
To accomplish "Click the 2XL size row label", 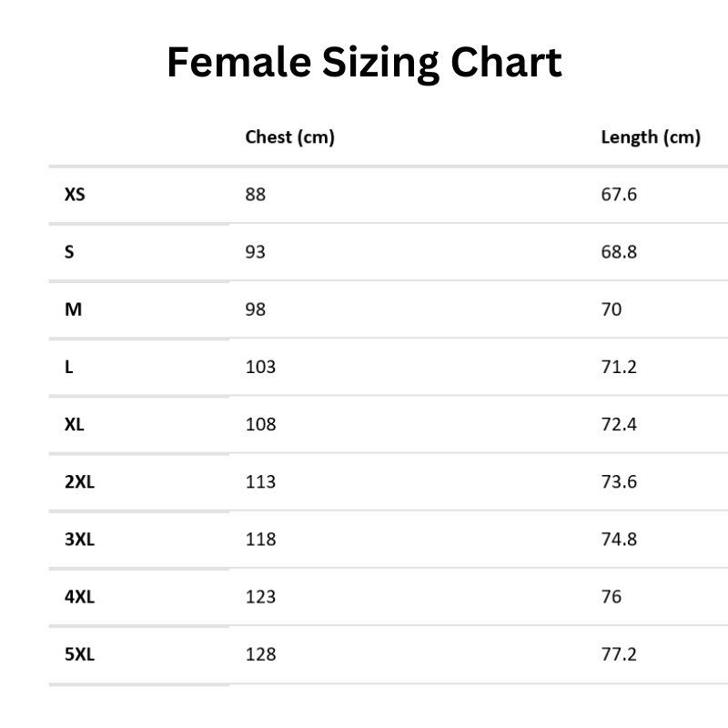I will [x=79, y=481].
